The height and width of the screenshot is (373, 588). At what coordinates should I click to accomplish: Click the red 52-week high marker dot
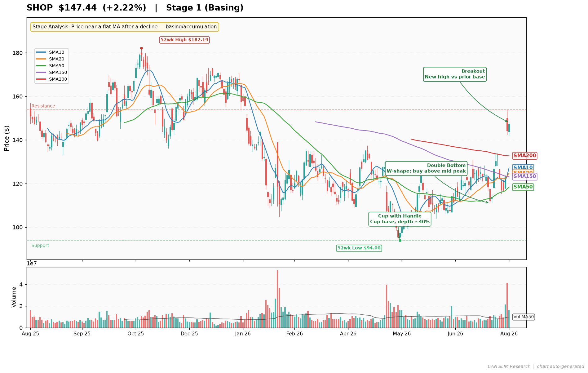click(x=141, y=48)
